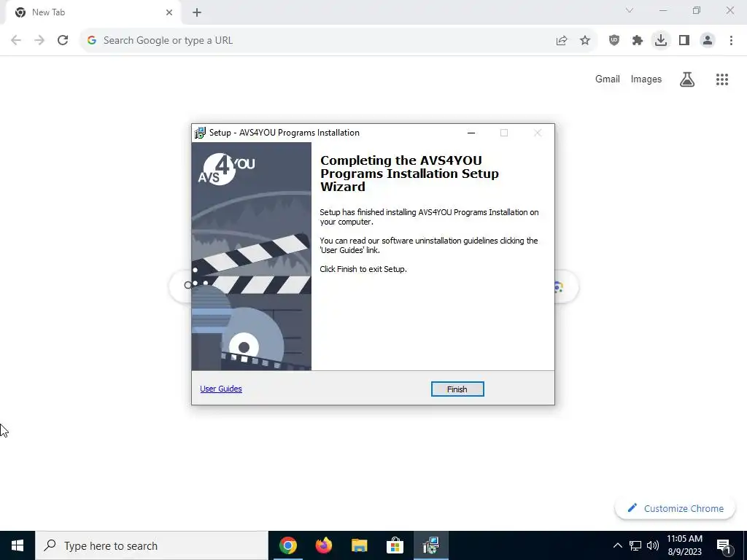Close the New Tab tab

pyautogui.click(x=169, y=13)
